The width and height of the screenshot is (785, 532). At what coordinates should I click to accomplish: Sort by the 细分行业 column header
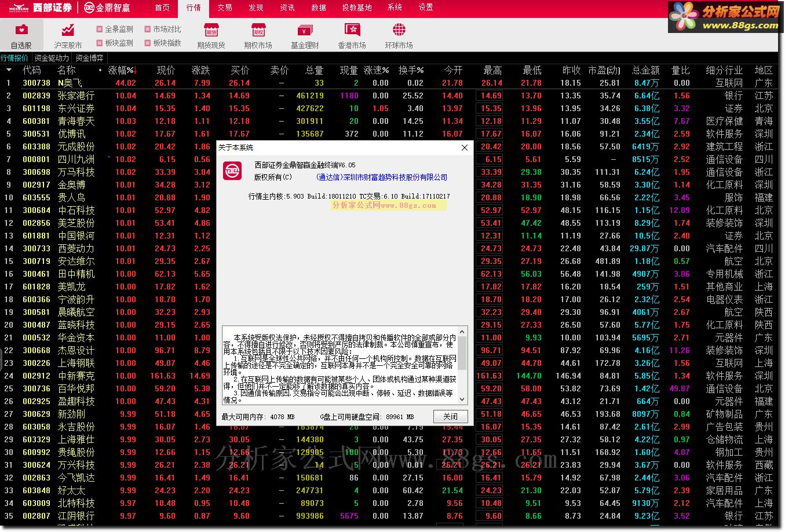tap(724, 70)
